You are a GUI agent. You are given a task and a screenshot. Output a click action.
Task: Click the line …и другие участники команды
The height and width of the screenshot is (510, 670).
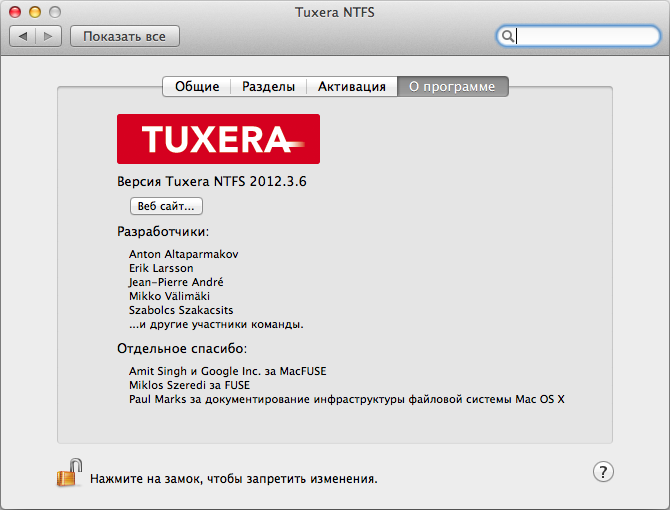click(x=216, y=325)
